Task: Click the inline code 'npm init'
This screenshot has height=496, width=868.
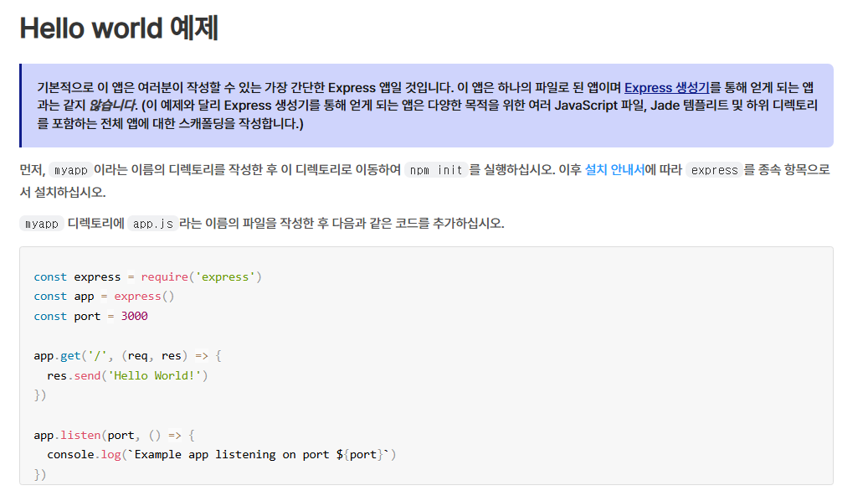Action: click(x=436, y=169)
